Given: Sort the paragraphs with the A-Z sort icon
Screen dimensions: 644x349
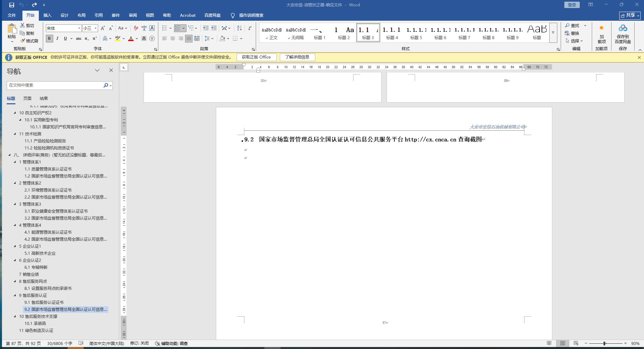Looking at the screenshot, I should click(x=239, y=28).
